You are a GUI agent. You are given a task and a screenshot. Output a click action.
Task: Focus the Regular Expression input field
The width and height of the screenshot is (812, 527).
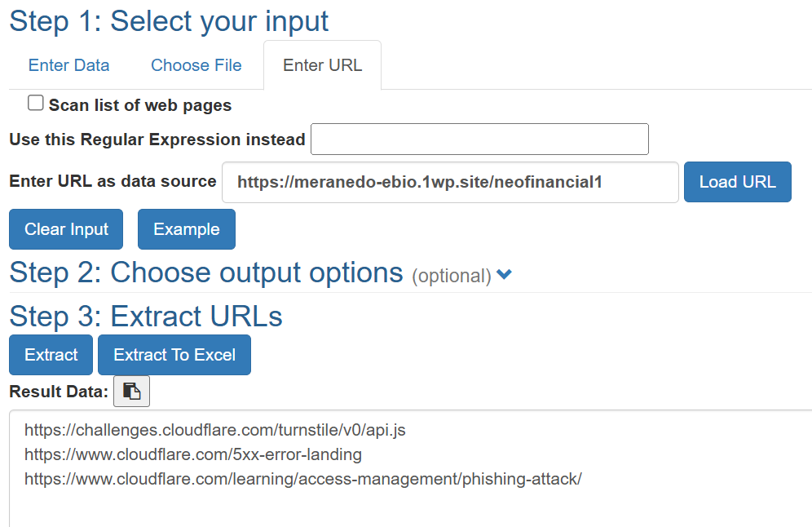479,139
